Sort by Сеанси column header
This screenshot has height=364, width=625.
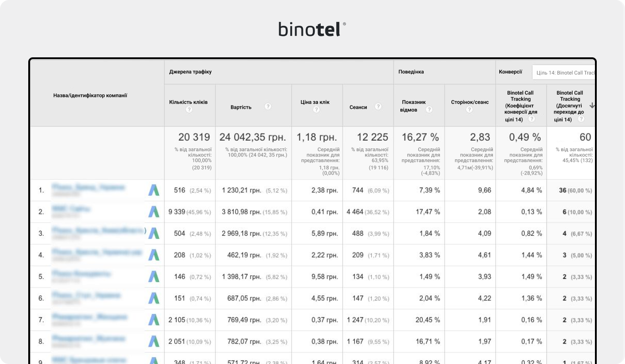pyautogui.click(x=358, y=107)
